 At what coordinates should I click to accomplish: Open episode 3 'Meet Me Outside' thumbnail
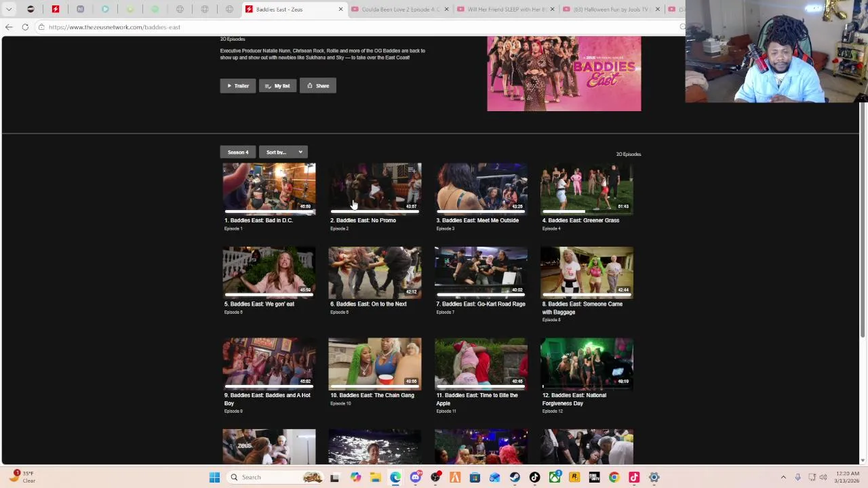[x=481, y=188]
